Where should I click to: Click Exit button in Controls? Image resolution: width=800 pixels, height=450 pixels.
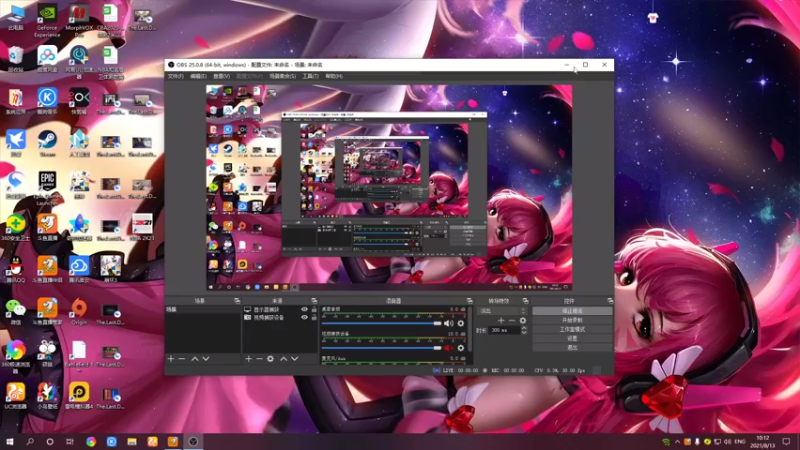[x=572, y=347]
